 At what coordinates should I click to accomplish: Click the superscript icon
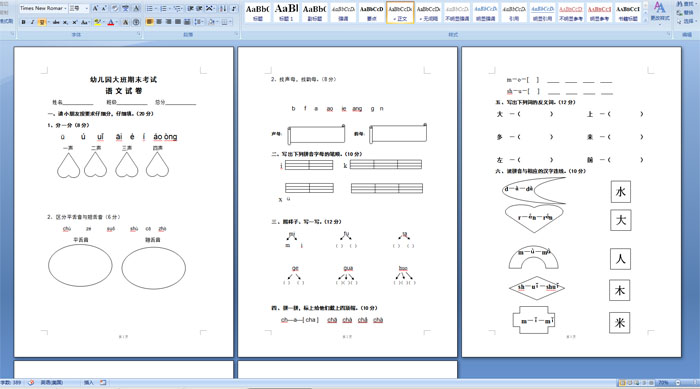tap(74, 22)
